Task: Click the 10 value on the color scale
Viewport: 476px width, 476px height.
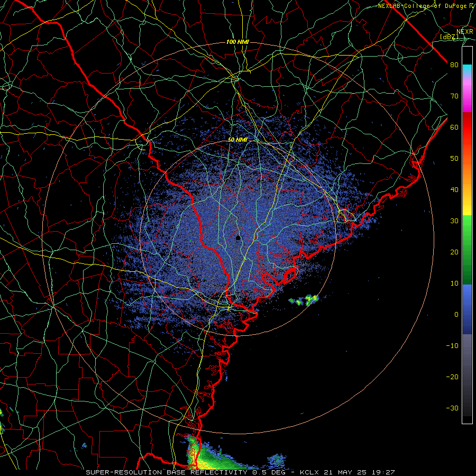Action: pos(454,283)
